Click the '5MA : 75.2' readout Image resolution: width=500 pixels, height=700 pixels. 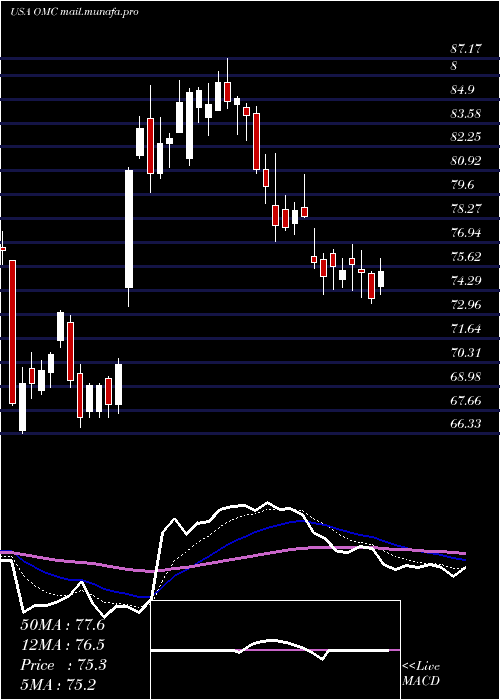tap(58, 684)
